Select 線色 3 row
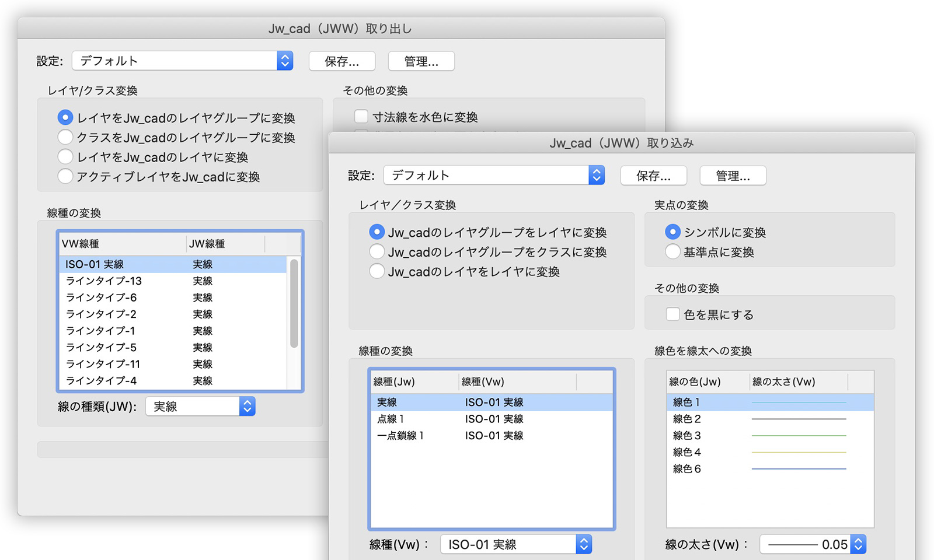The image size is (934, 560). (770, 435)
